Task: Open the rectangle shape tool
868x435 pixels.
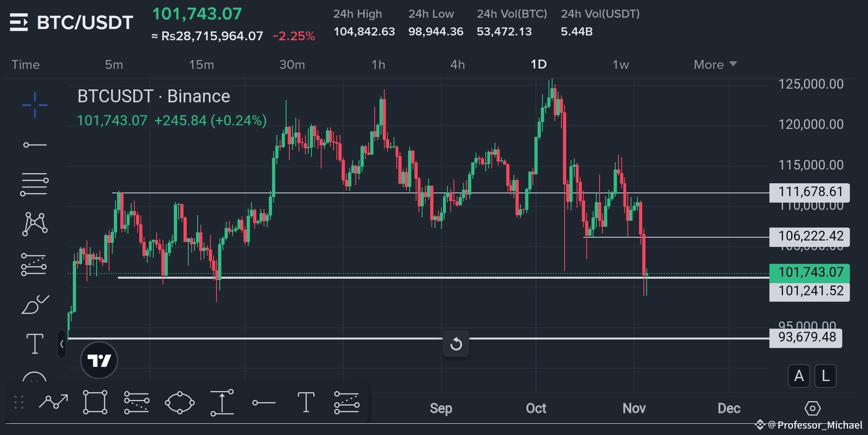Action: click(x=95, y=402)
